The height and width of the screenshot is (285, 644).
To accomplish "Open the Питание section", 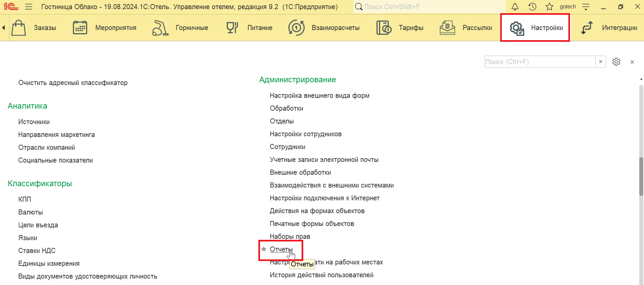I will tap(260, 28).
